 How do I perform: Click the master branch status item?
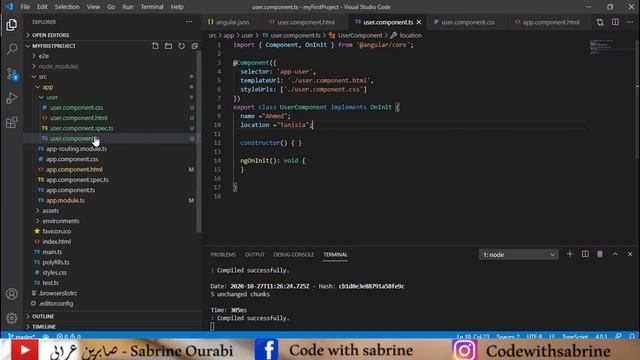(22, 336)
